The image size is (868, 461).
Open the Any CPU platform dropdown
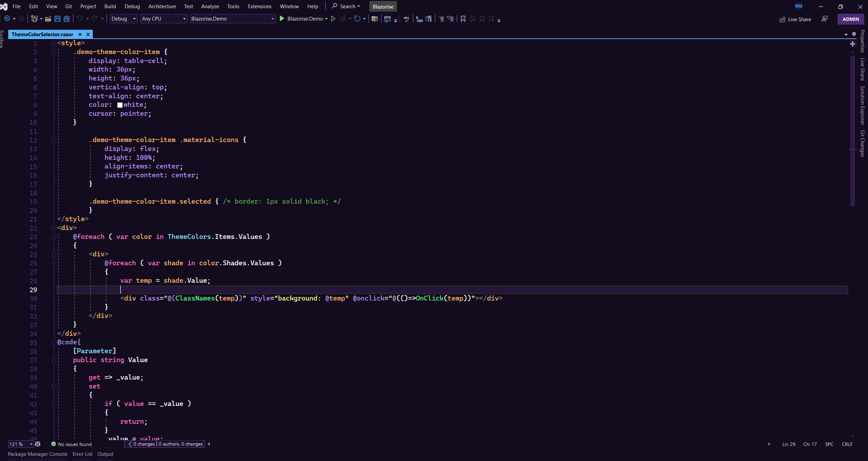[x=164, y=19]
